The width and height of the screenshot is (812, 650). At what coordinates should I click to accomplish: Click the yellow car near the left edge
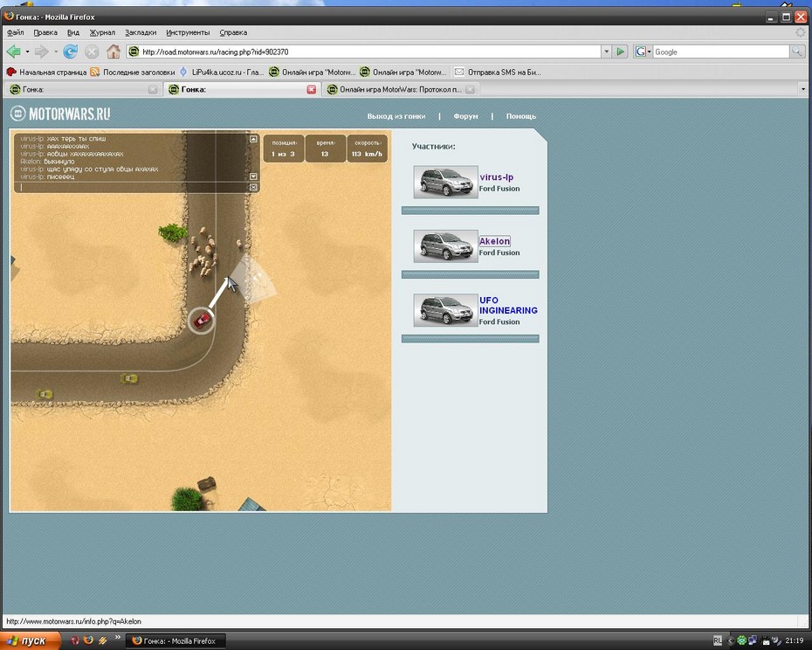coord(44,395)
